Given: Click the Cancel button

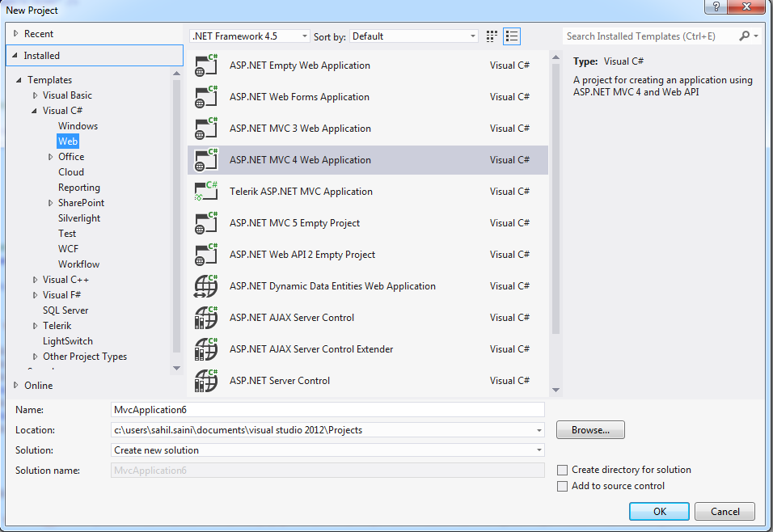Looking at the screenshot, I should tap(724, 511).
